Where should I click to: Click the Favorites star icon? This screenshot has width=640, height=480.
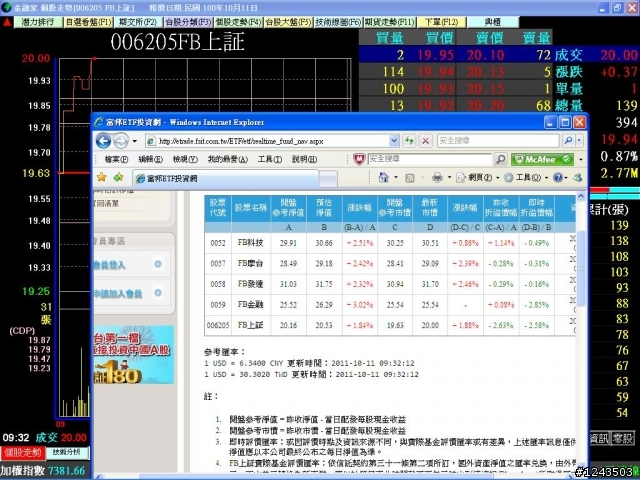pos(102,177)
